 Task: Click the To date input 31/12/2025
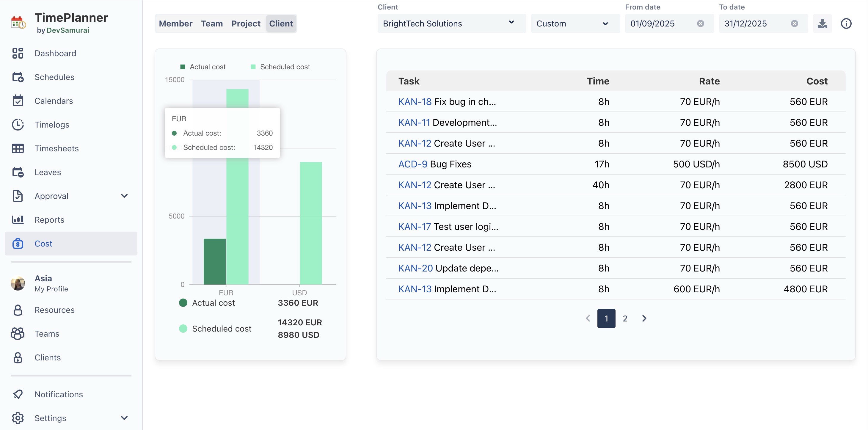point(763,23)
